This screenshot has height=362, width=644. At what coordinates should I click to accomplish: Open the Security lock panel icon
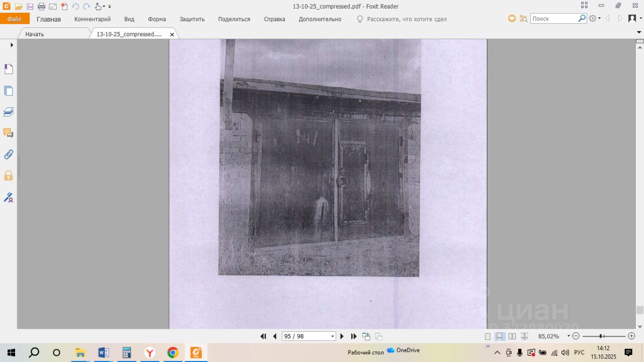coord(9,175)
